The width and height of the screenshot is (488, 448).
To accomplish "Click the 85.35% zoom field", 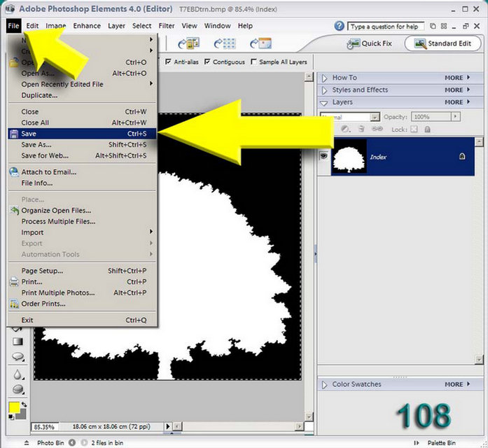I will (x=46, y=426).
